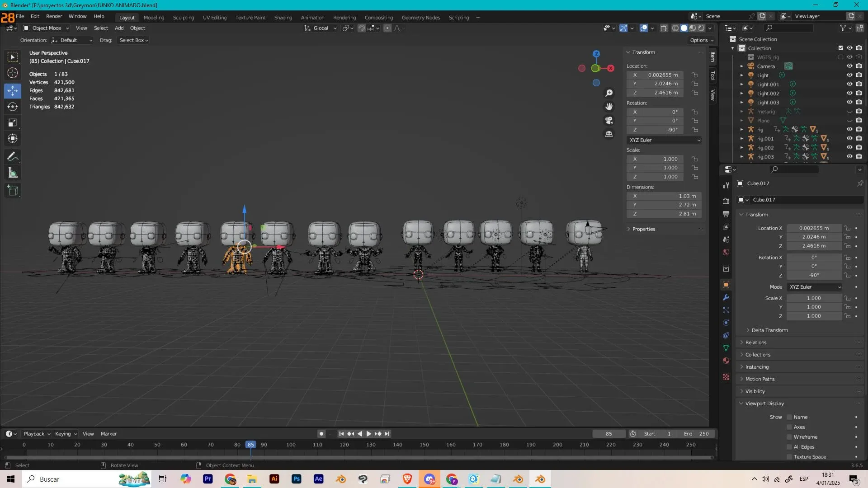
Task: Select the Transform tool
Action: [13, 139]
